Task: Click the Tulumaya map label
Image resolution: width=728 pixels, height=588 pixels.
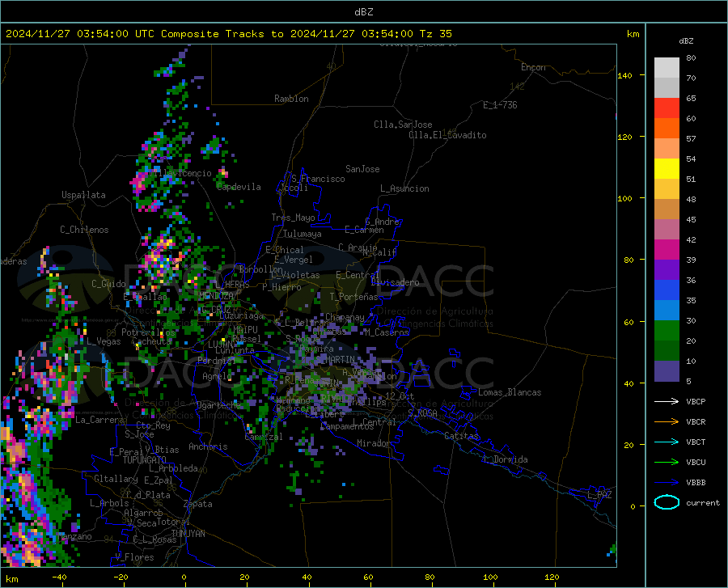Action: pos(303,234)
